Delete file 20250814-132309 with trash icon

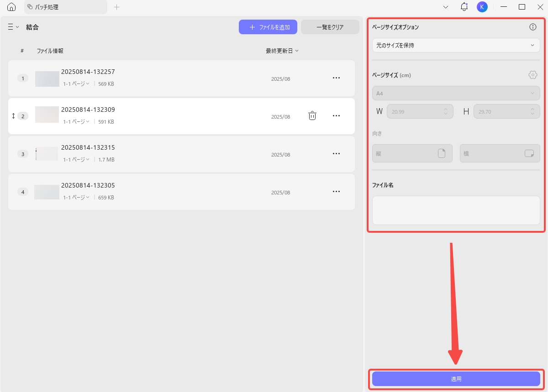(x=312, y=116)
